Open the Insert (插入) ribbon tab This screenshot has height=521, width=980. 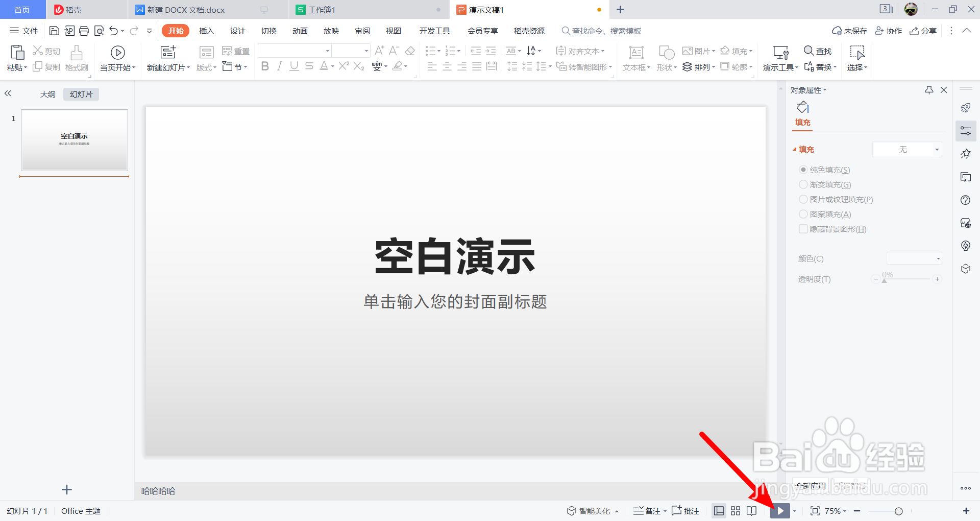206,31
